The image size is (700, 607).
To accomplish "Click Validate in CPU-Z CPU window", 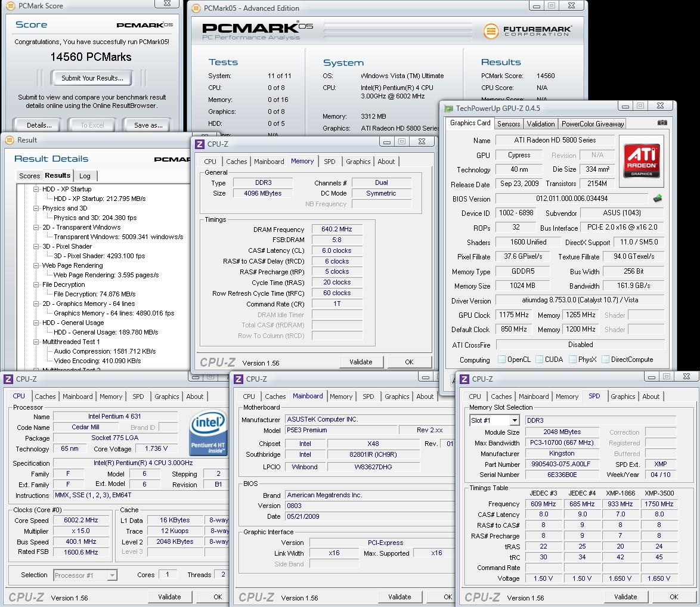I will coord(170,597).
